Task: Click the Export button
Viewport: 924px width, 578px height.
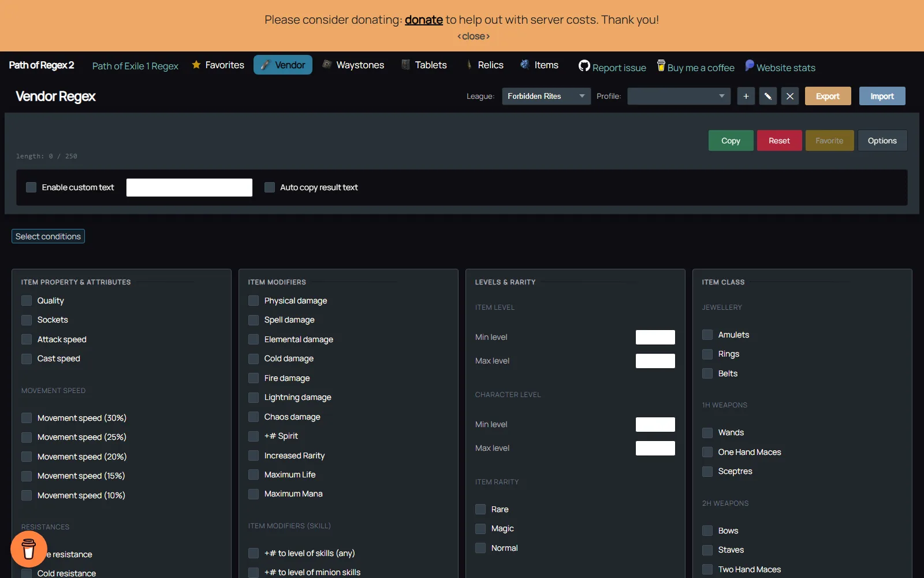Action: 828,96
